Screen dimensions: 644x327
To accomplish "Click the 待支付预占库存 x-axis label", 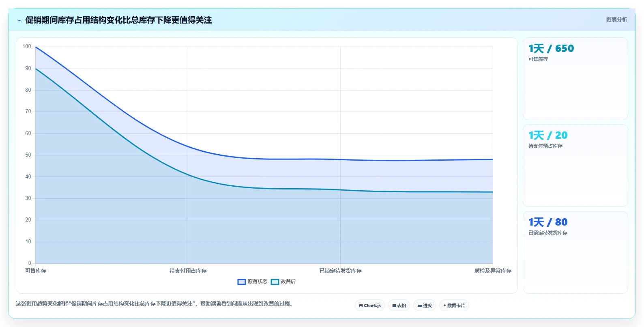I will [188, 271].
